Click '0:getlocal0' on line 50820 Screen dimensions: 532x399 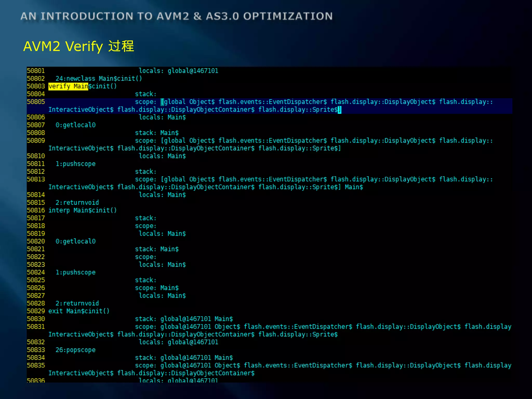coord(76,242)
